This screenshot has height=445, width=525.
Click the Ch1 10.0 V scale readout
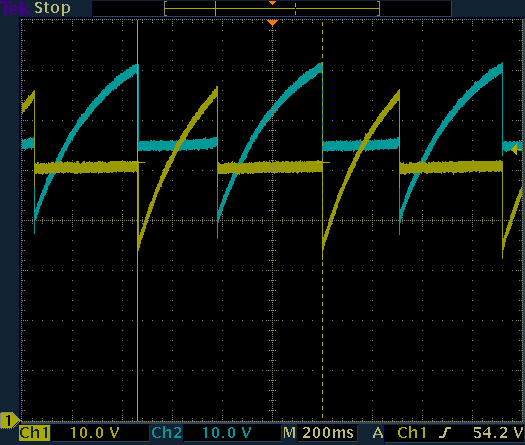coord(95,433)
